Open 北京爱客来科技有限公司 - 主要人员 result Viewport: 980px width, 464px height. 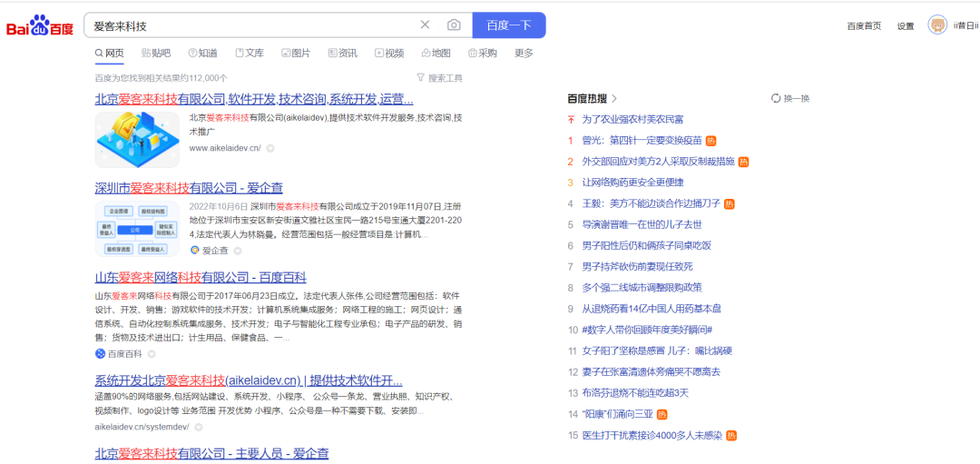tap(211, 453)
